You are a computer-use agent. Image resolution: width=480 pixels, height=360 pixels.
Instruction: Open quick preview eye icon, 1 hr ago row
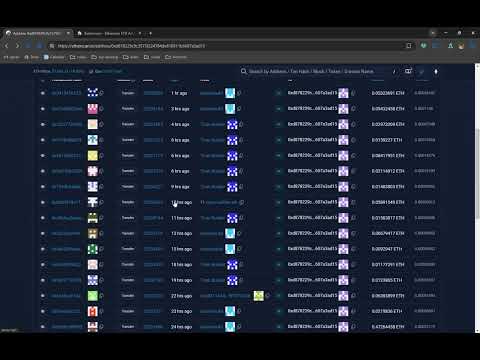[x=43, y=93]
